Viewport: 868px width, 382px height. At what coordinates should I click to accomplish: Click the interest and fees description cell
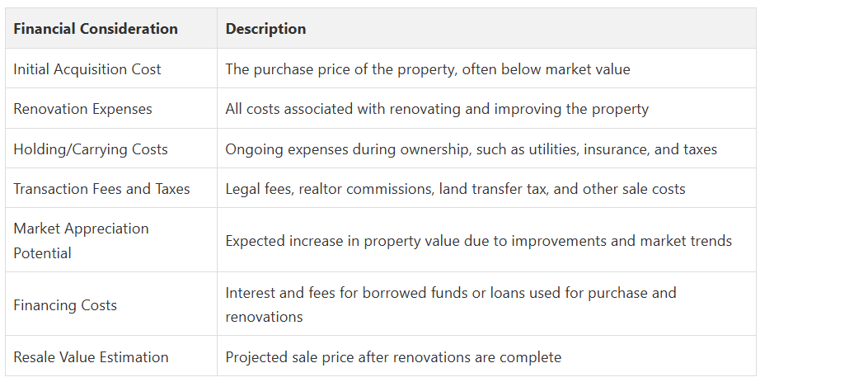click(x=450, y=304)
